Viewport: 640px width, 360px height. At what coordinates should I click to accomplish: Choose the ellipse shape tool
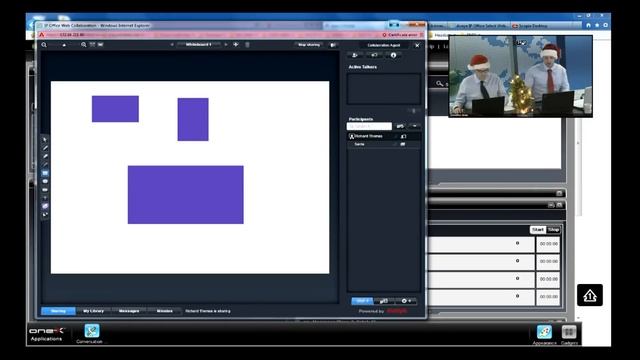[45, 181]
